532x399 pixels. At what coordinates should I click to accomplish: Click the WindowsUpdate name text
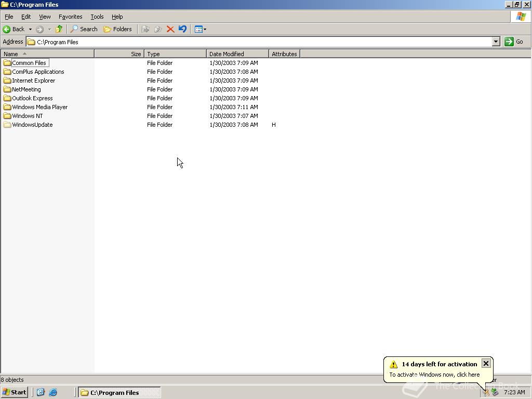(32, 125)
